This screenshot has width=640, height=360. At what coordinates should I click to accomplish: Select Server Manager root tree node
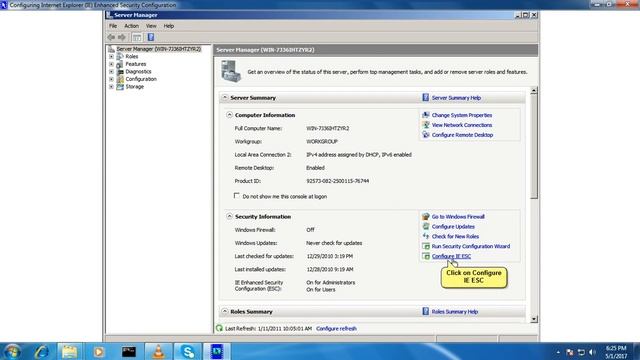pos(159,49)
